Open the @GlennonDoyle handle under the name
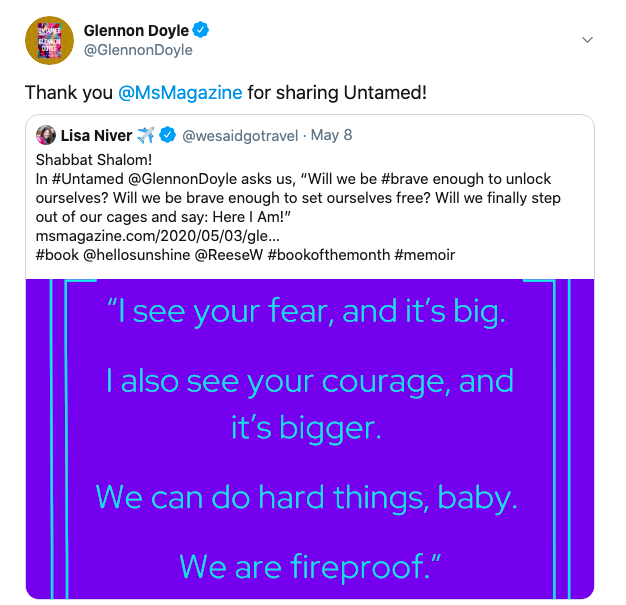 tap(138, 50)
